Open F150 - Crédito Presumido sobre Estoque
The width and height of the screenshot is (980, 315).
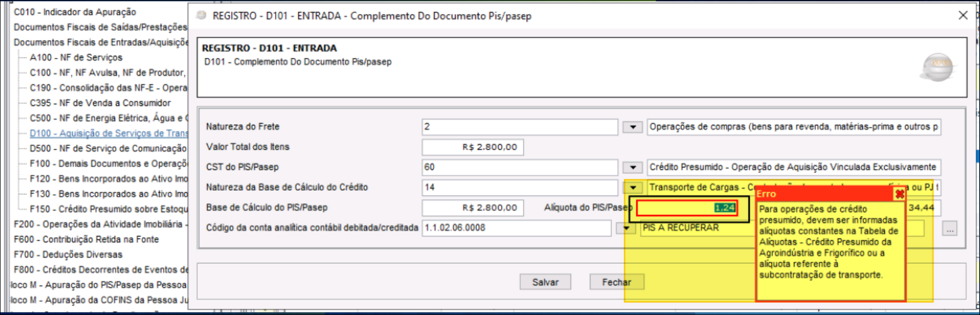(109, 209)
